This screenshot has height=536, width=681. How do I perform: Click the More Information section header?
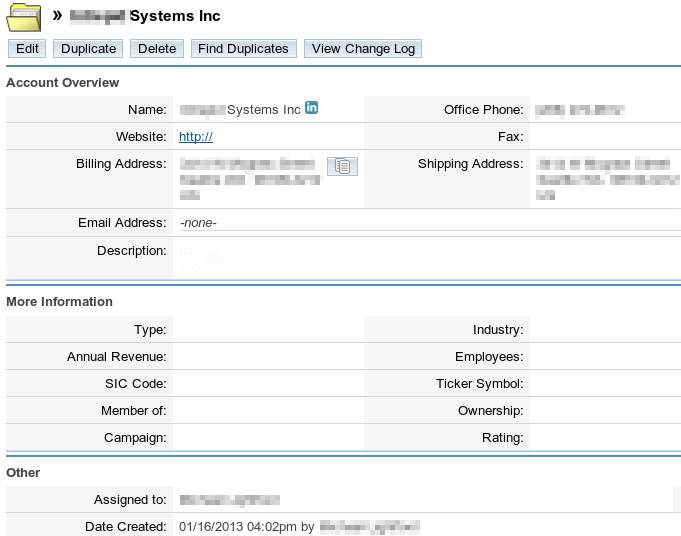coord(60,302)
